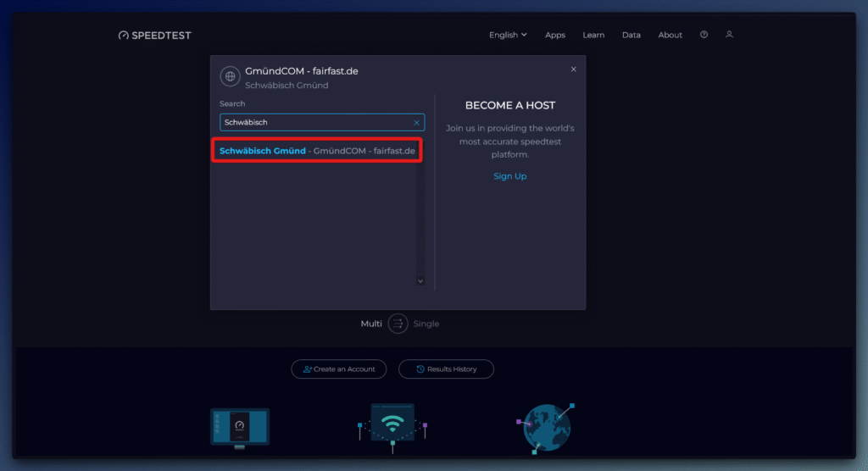
Task: Click the globe icon beside GmündCOM server
Action: click(230, 76)
